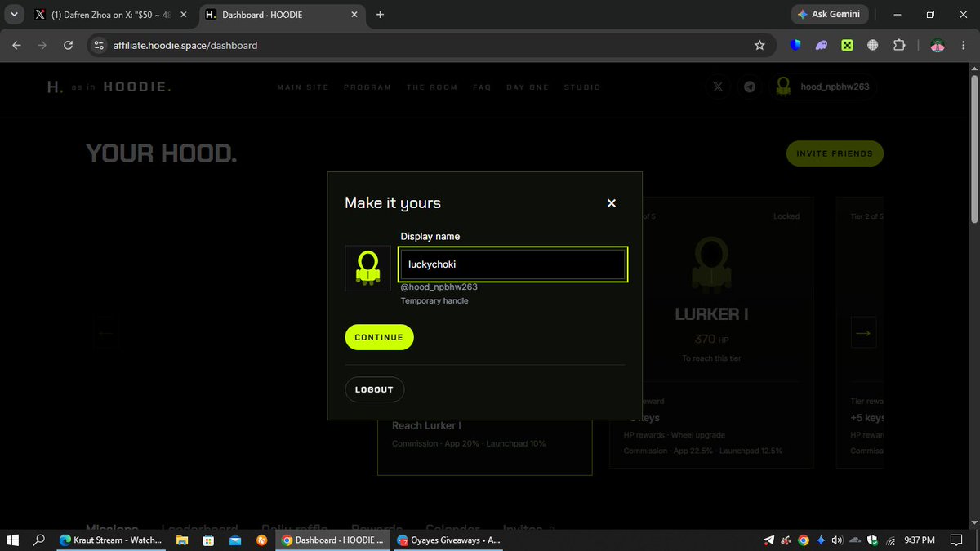Click the browser forward arrow
The image size is (980, 551).
pyautogui.click(x=42, y=45)
